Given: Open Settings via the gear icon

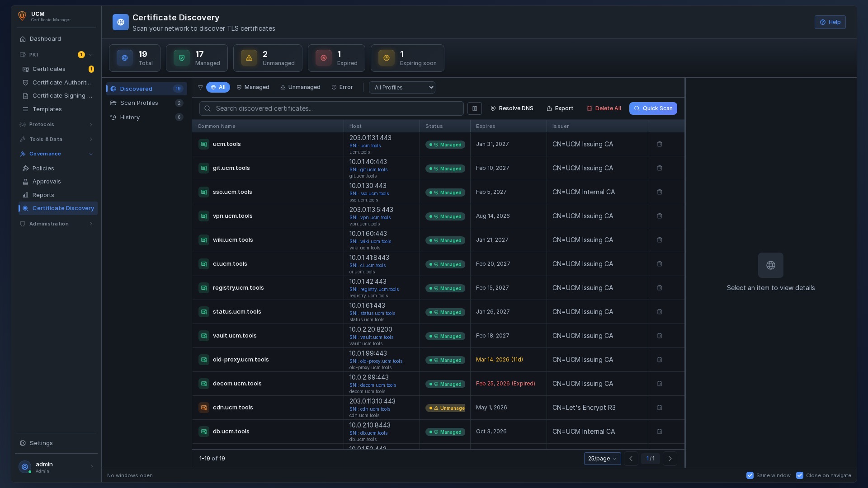Looking at the screenshot, I should pos(22,443).
